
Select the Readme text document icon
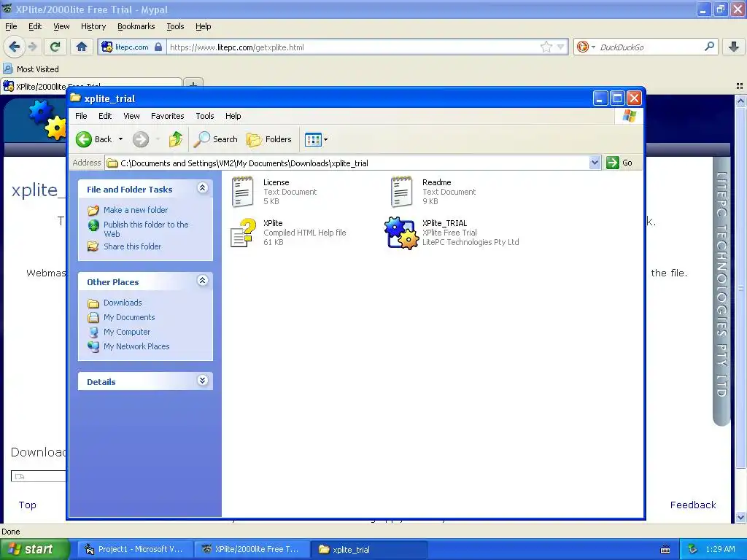(402, 192)
